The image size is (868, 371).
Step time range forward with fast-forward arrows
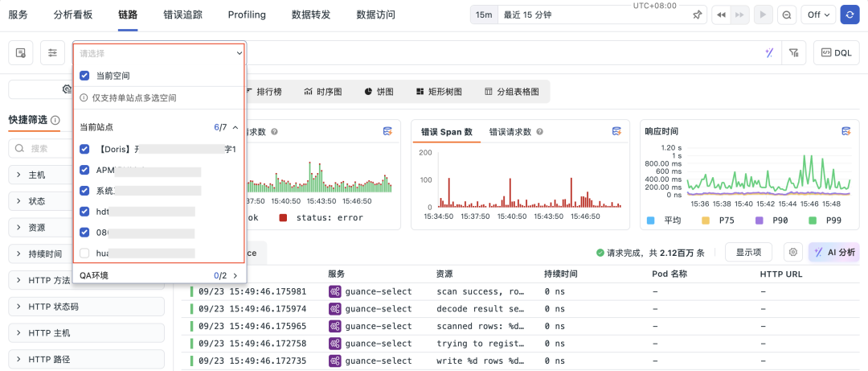click(x=738, y=15)
